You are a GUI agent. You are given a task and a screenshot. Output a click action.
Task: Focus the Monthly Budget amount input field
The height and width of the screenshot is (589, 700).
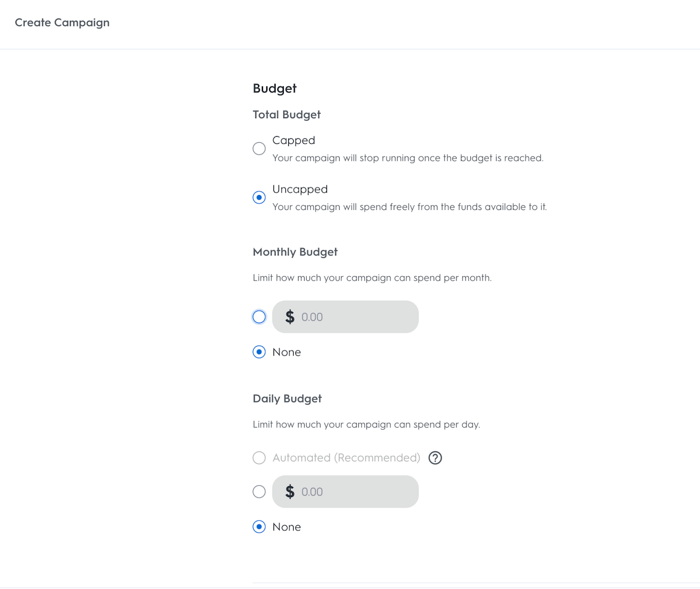coord(355,317)
